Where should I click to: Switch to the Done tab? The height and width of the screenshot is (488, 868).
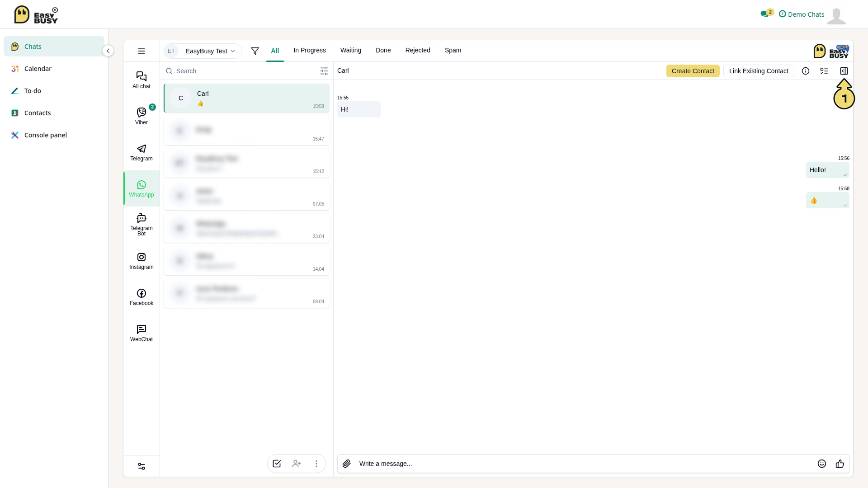click(x=383, y=50)
